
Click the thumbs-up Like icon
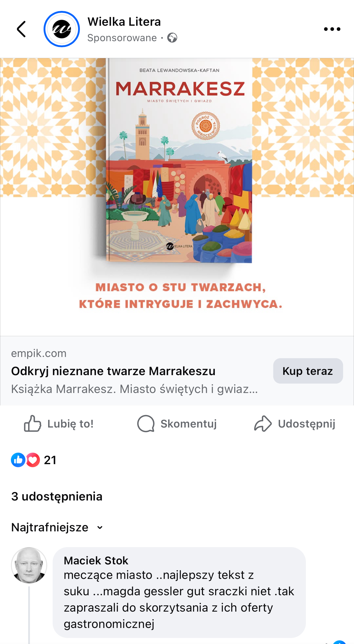point(33,423)
